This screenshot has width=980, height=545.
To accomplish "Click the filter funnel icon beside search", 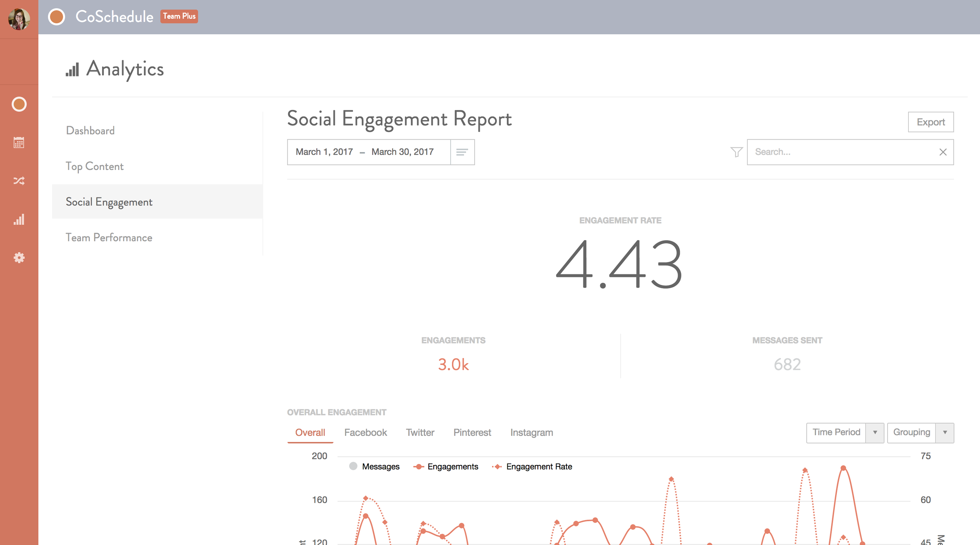I will pos(737,152).
